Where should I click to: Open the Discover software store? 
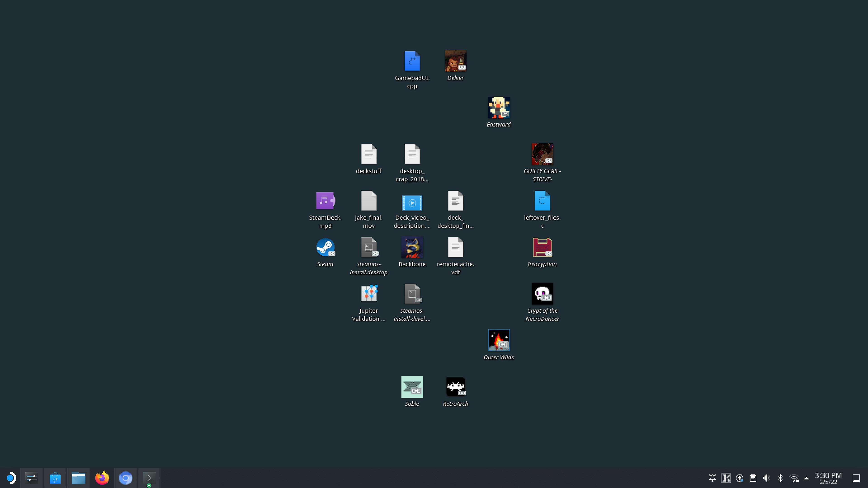click(x=55, y=478)
